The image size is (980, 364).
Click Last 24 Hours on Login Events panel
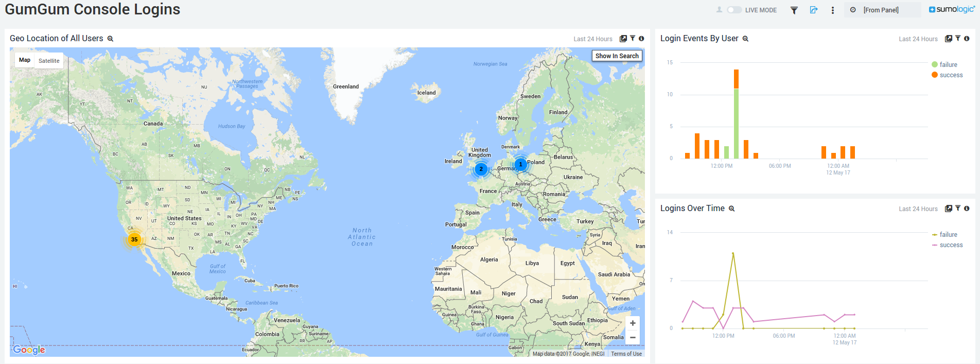pos(918,39)
